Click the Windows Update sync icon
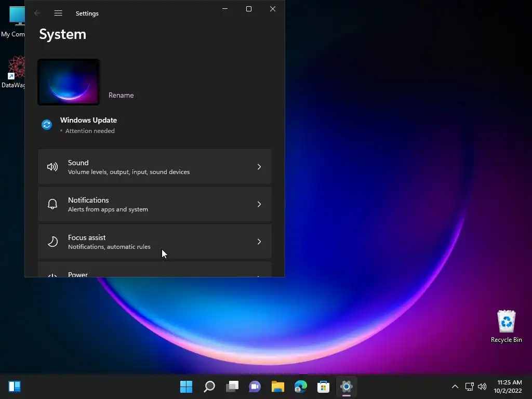This screenshot has width=532, height=399. (47, 125)
